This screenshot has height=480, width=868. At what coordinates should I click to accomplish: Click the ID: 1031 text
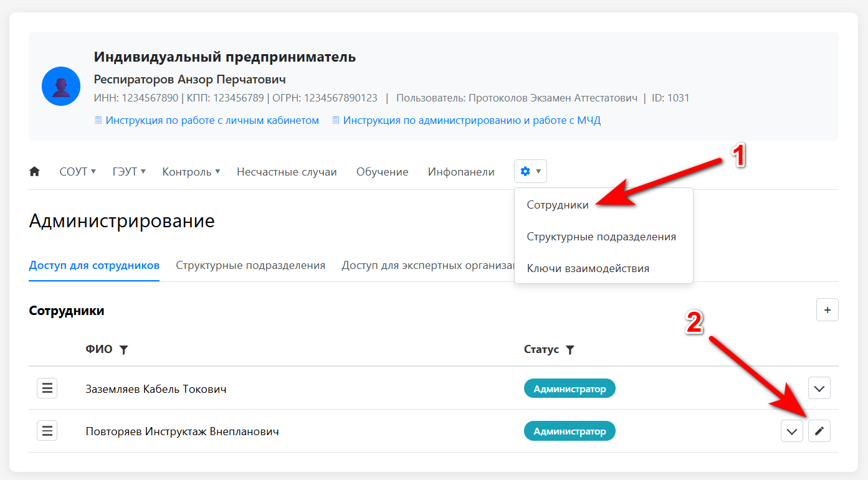click(670, 98)
